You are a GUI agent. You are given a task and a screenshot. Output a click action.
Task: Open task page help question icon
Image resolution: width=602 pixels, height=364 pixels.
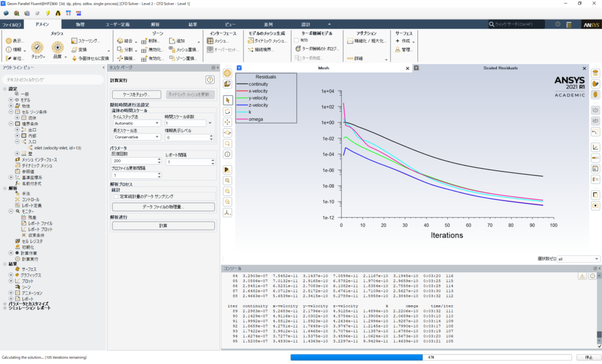(210, 80)
